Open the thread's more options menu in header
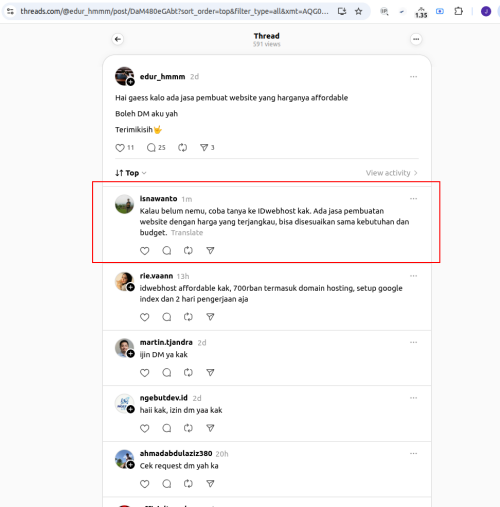Viewport: 500px width, 507px height. 416,39
